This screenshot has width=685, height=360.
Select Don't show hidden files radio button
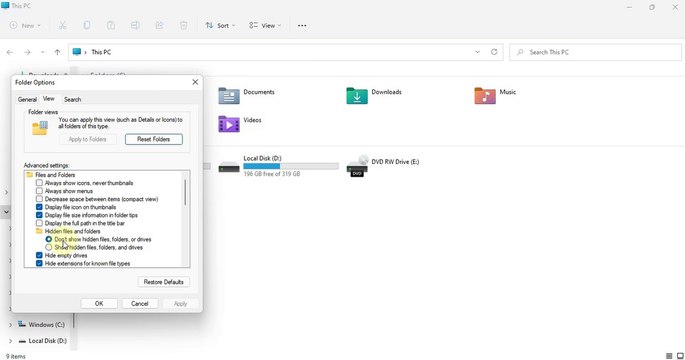[48, 239]
